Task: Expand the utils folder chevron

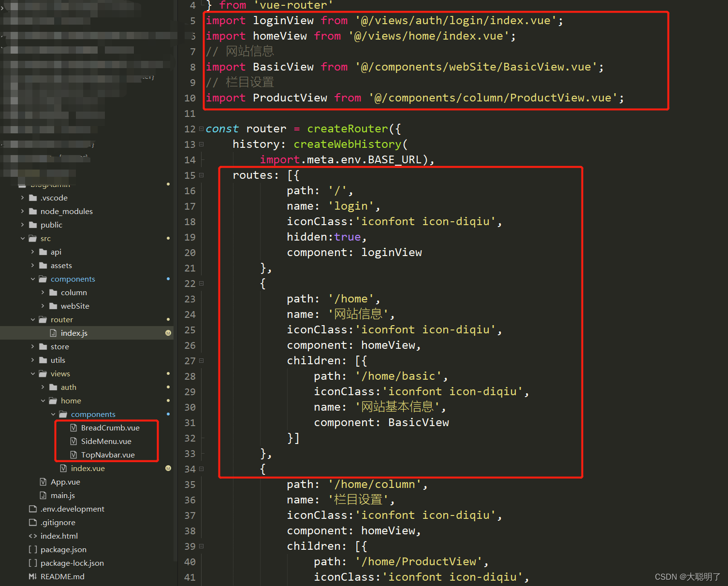Action: click(32, 360)
